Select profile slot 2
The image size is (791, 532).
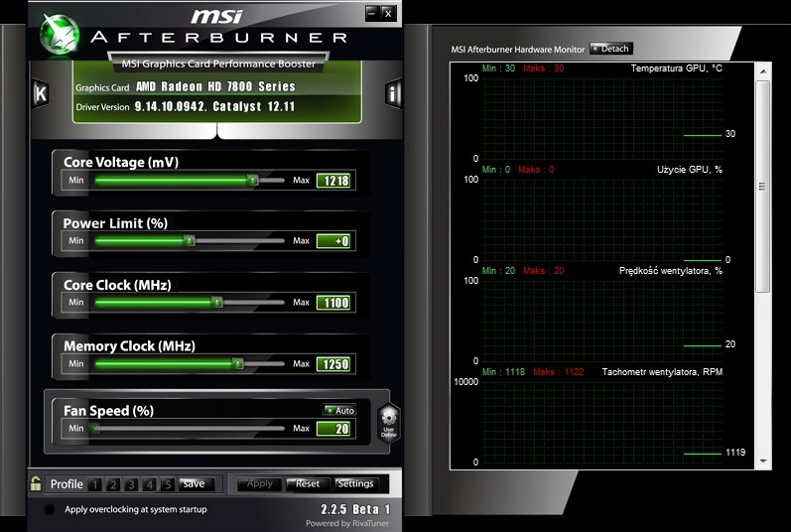(113, 484)
